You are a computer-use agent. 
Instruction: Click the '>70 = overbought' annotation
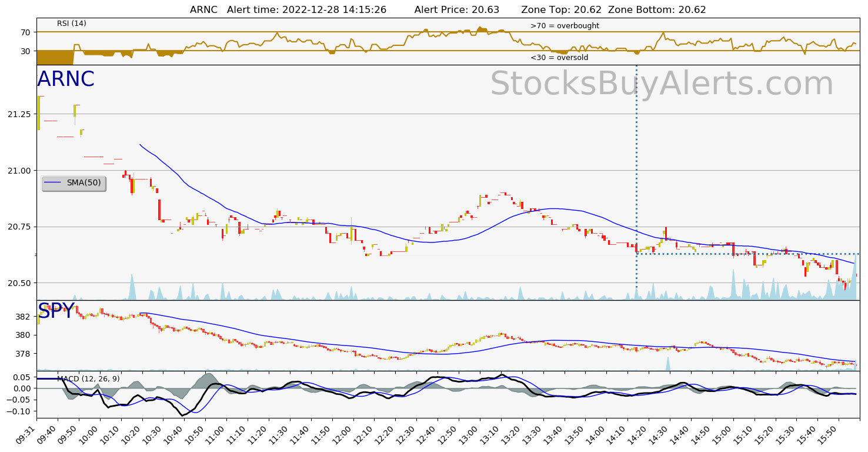[565, 26]
